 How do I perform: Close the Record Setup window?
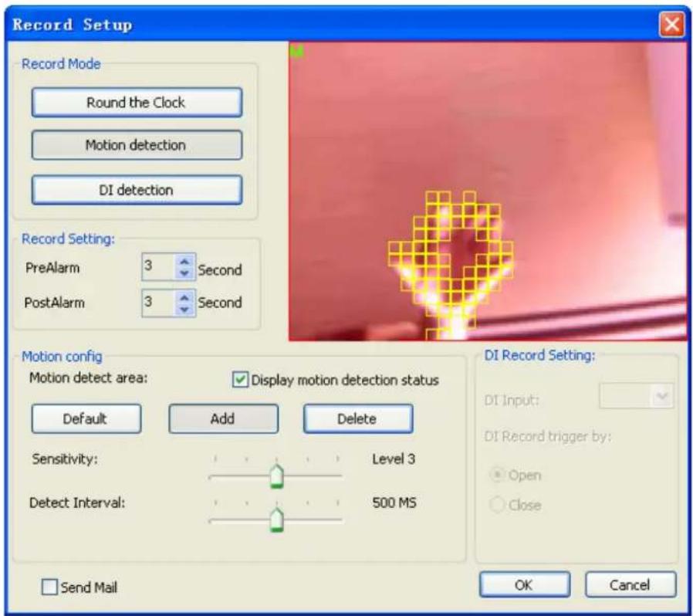[671, 25]
